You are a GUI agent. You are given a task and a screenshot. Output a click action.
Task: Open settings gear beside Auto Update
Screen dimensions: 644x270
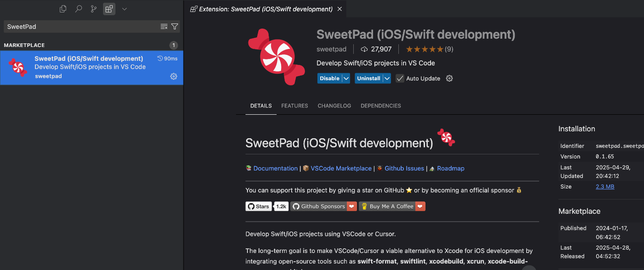pyautogui.click(x=449, y=78)
